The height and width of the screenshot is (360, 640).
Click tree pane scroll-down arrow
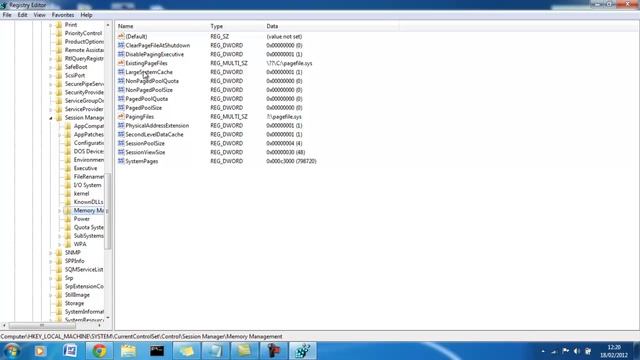click(108, 318)
